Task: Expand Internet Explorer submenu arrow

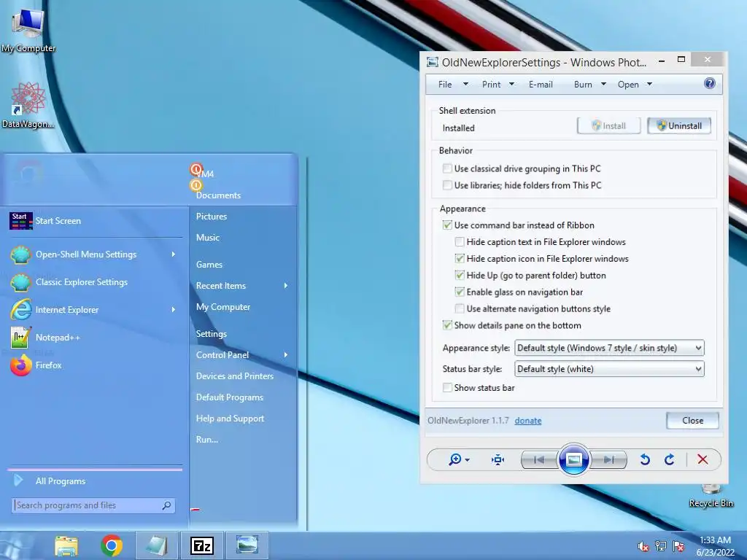Action: (174, 310)
